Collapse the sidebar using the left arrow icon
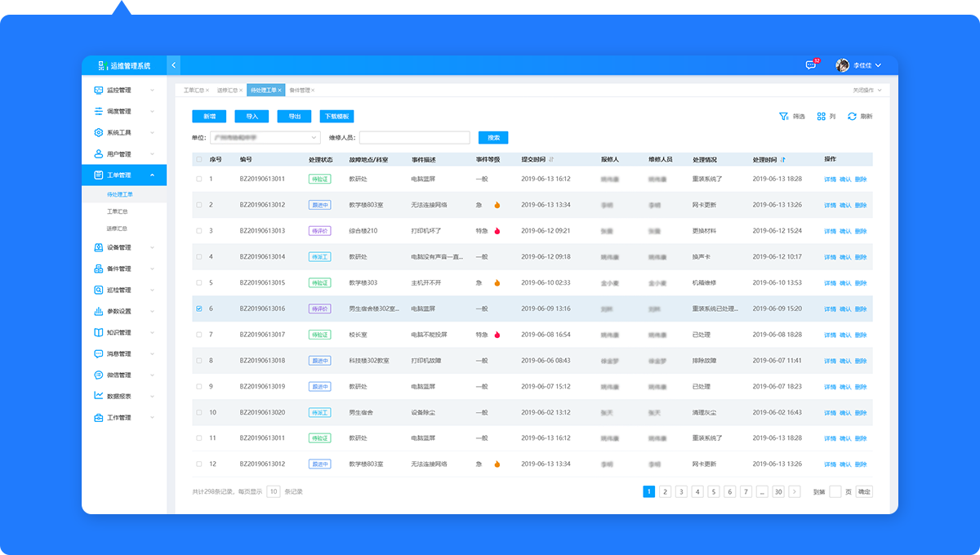 [173, 65]
